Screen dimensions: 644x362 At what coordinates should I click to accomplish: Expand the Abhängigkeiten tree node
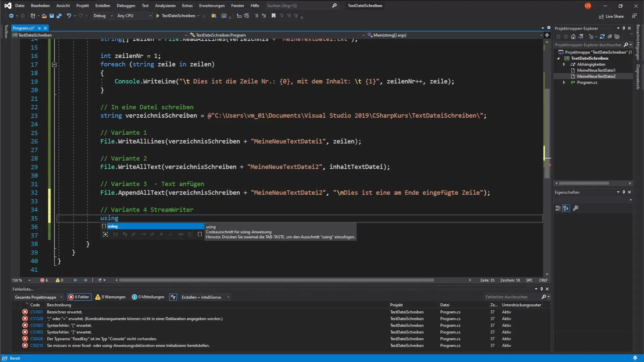point(564,64)
